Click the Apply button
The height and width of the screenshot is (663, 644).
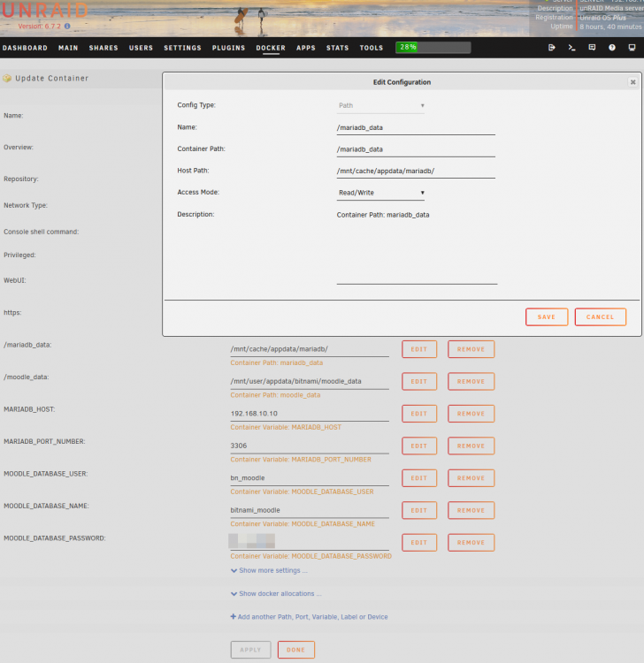250,650
